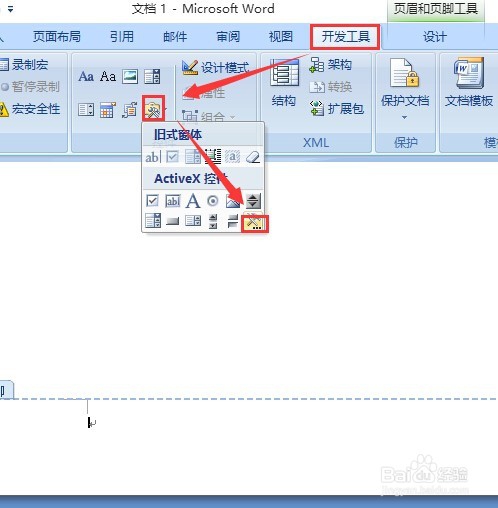Insert ActiveX Text Box control
Image resolution: width=498 pixels, height=508 pixels.
point(173,201)
